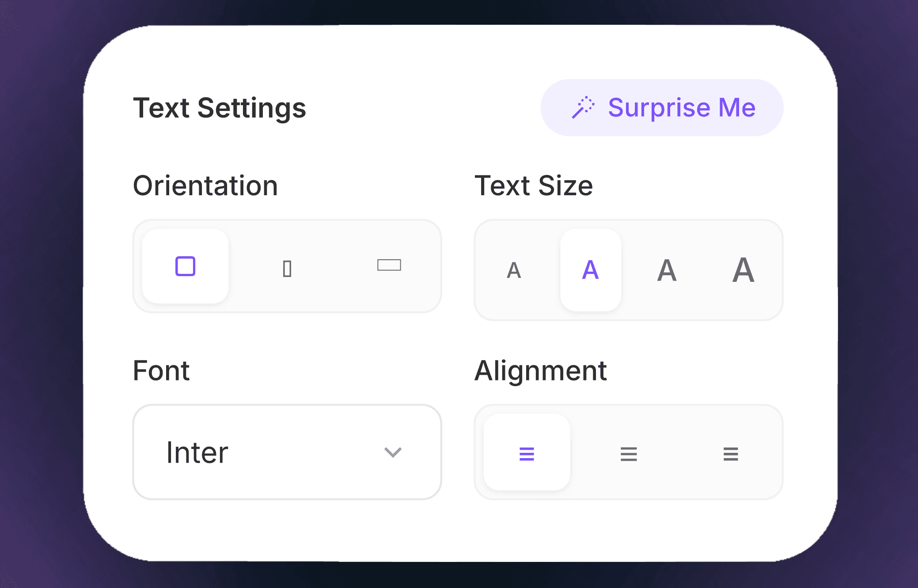The height and width of the screenshot is (588, 918).
Task: Set alignment to right-aligned lines icon
Action: [x=731, y=454]
